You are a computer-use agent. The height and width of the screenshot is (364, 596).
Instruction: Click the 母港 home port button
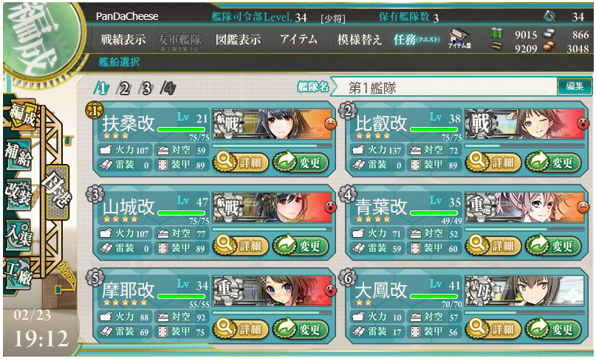click(57, 192)
